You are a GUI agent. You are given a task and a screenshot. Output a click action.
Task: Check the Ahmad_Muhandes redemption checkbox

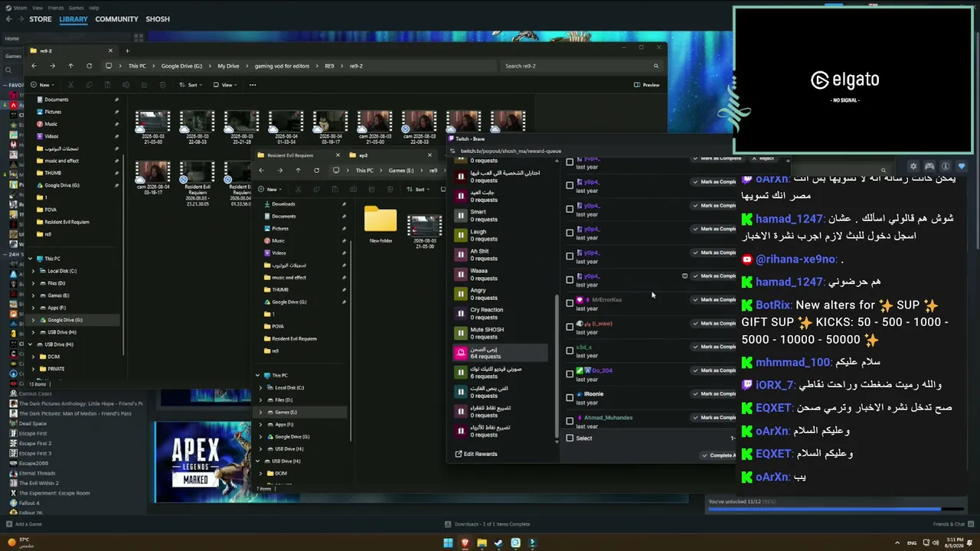tap(570, 421)
